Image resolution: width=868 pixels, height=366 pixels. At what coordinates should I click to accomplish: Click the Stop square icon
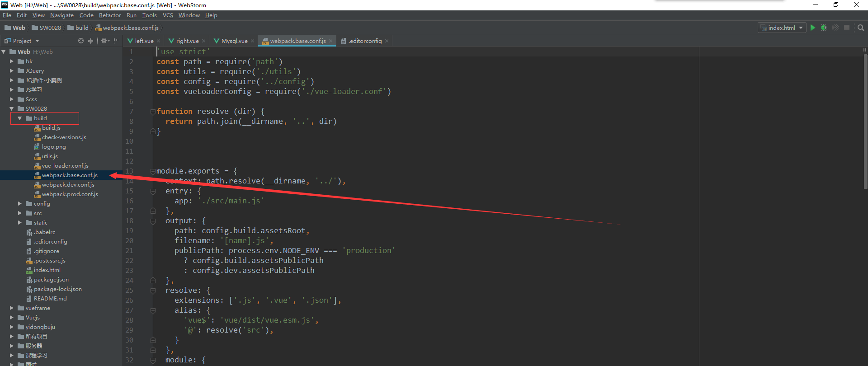click(847, 28)
